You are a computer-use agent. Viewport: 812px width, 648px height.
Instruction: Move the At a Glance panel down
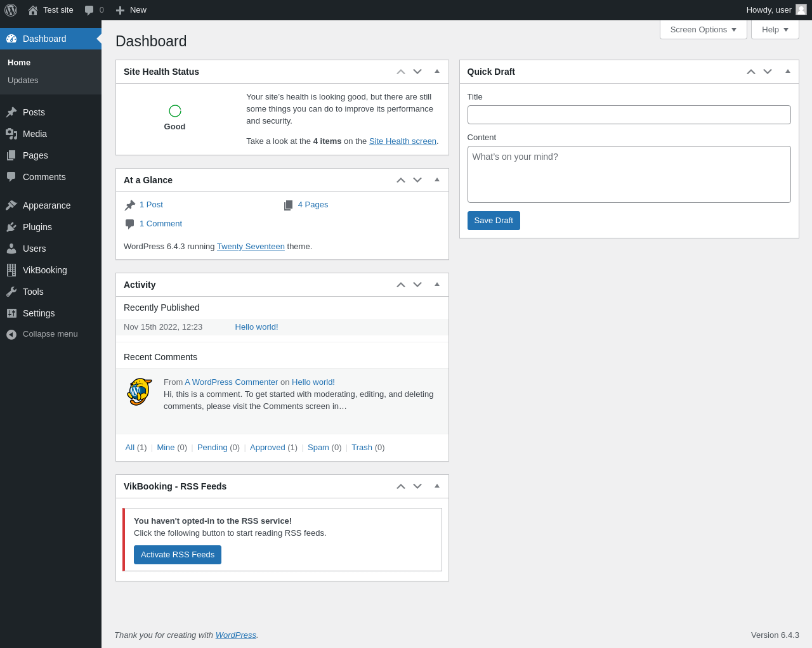tap(417, 180)
